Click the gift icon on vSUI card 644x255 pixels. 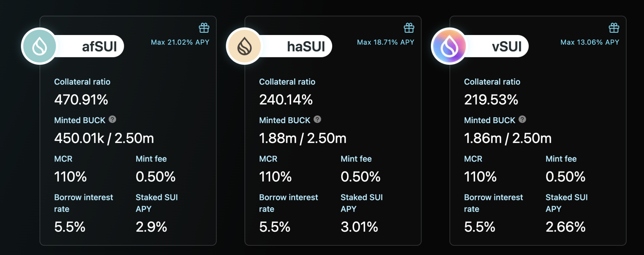click(614, 28)
